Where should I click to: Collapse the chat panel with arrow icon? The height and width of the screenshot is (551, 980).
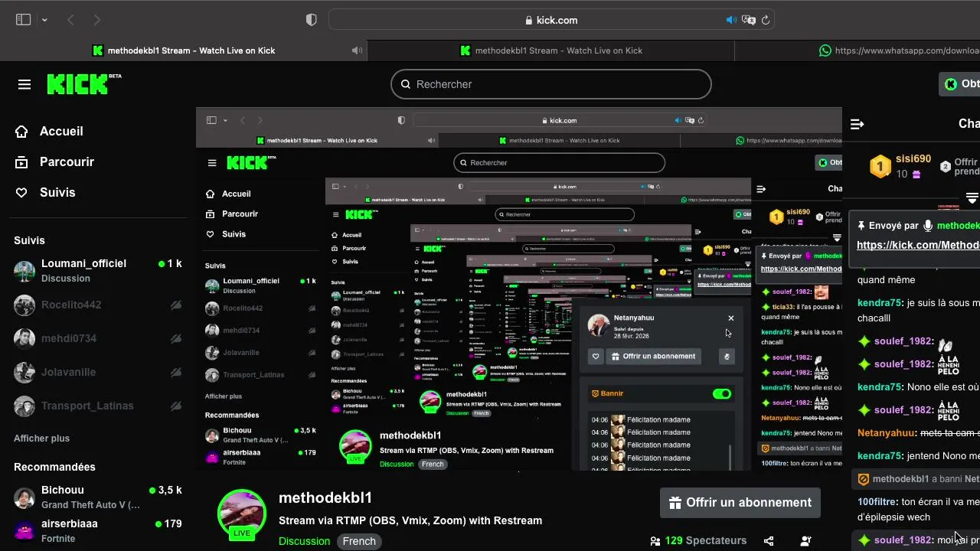click(x=857, y=124)
